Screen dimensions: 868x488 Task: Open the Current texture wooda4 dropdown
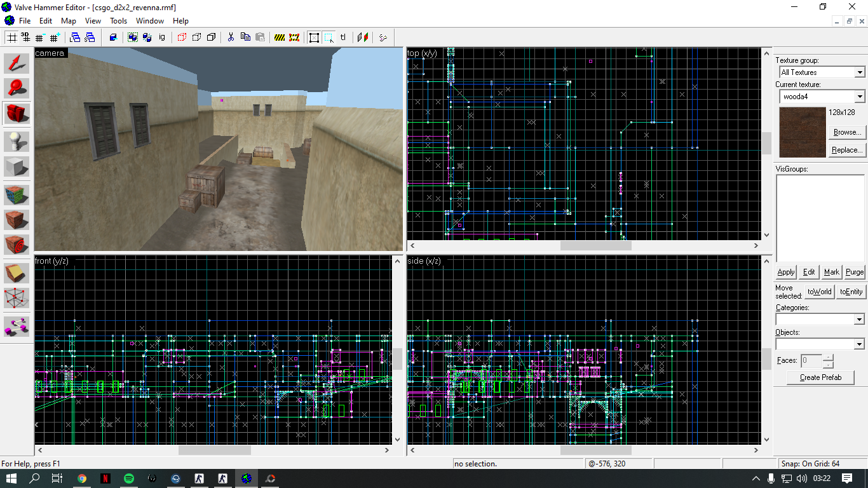click(822, 97)
